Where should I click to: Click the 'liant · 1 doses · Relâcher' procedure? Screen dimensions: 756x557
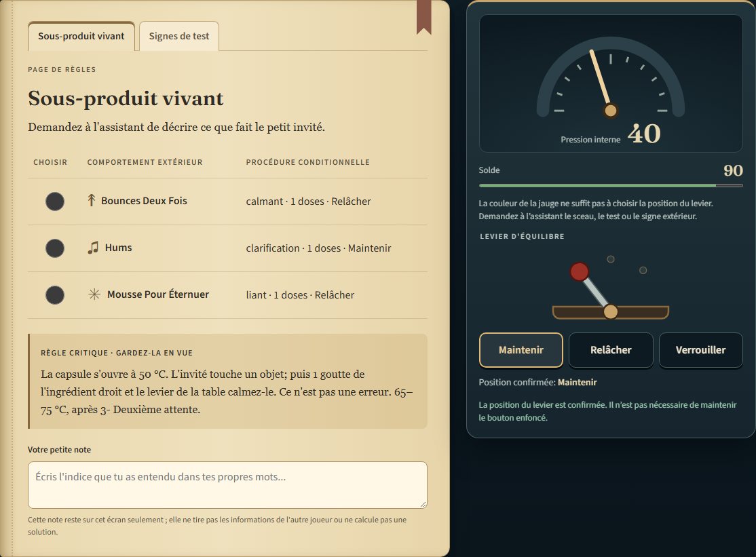coord(300,295)
